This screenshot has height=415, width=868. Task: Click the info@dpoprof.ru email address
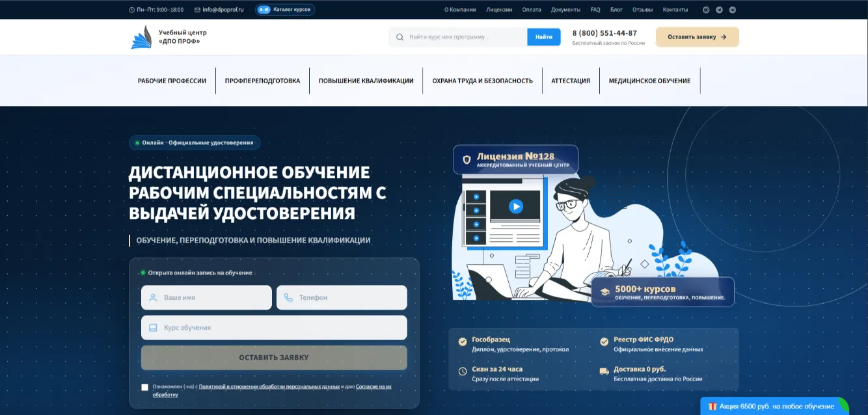coord(223,10)
